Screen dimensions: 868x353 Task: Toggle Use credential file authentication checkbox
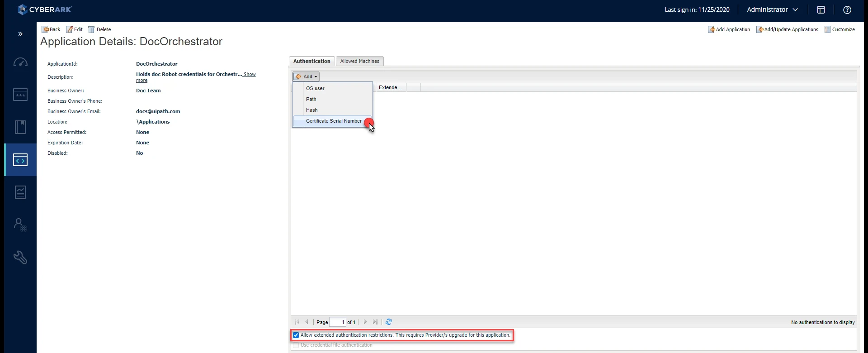(296, 345)
